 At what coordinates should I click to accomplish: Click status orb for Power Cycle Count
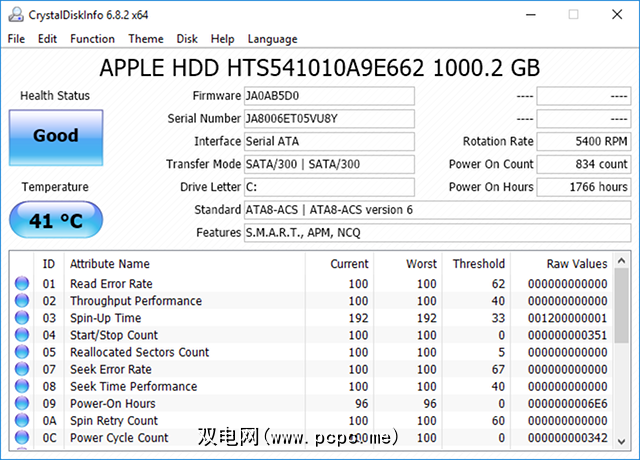22,438
